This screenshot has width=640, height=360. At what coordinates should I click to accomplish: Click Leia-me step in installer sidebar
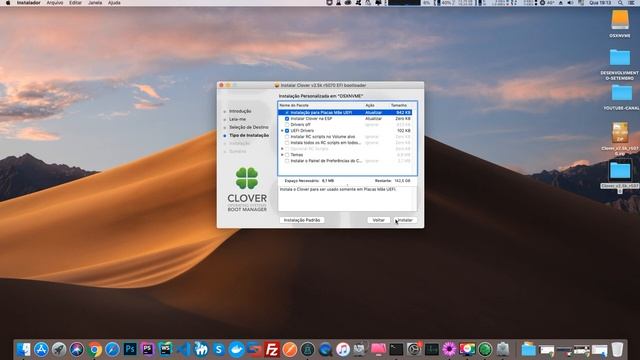238,119
